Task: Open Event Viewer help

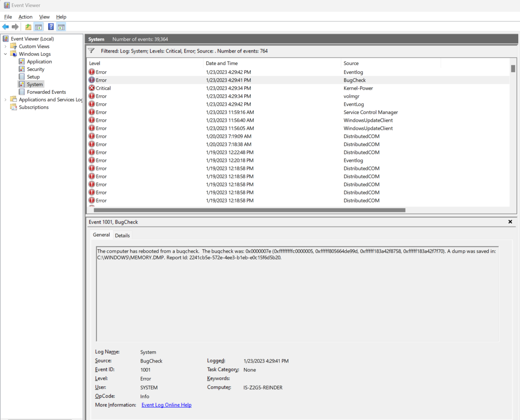Action: click(x=50, y=26)
